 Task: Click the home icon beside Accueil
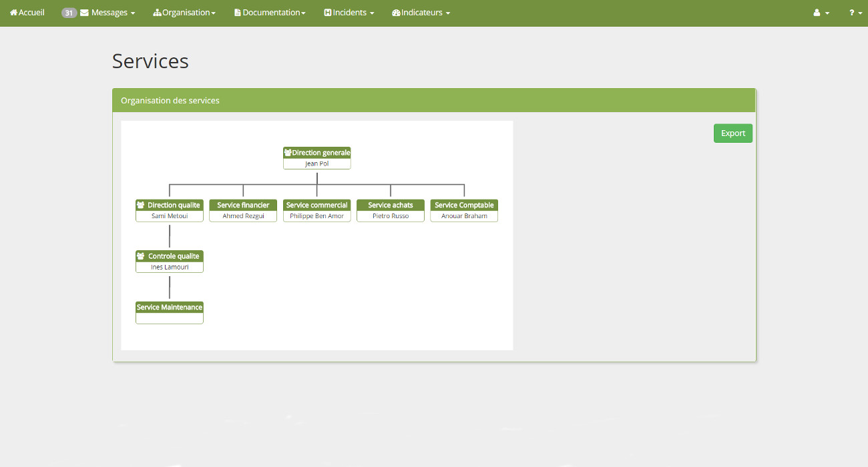pos(13,13)
